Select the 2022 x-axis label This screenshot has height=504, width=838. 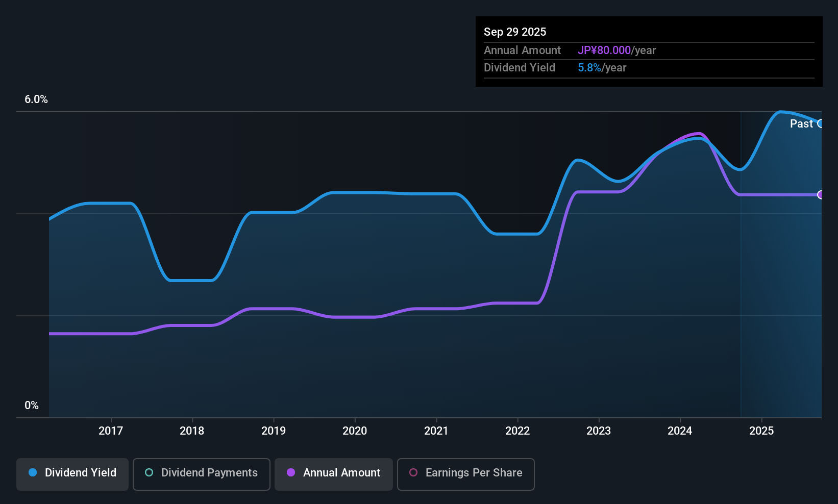tap(517, 431)
